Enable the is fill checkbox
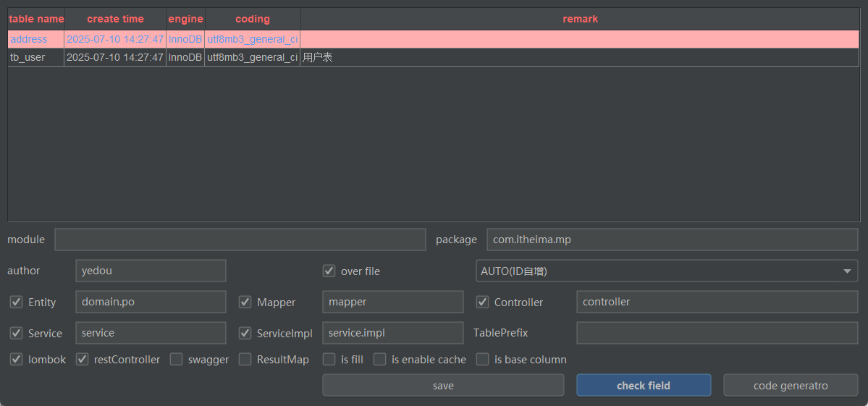The height and width of the screenshot is (406, 868). [x=329, y=360]
